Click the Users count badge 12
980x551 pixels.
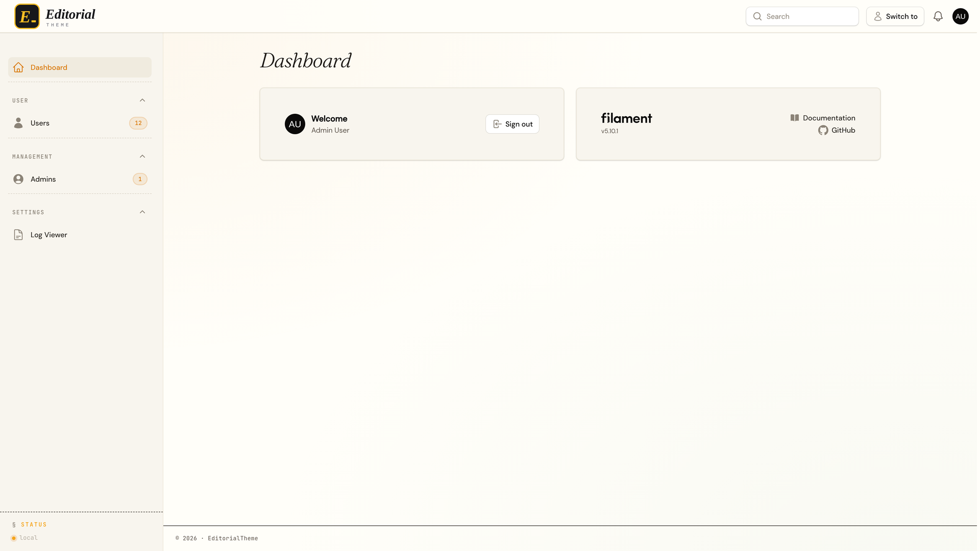(138, 123)
